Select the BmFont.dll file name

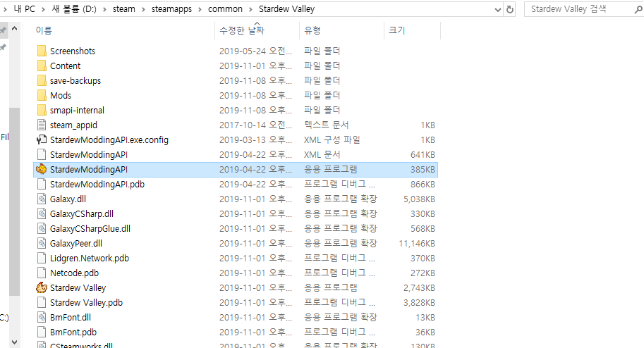point(71,317)
